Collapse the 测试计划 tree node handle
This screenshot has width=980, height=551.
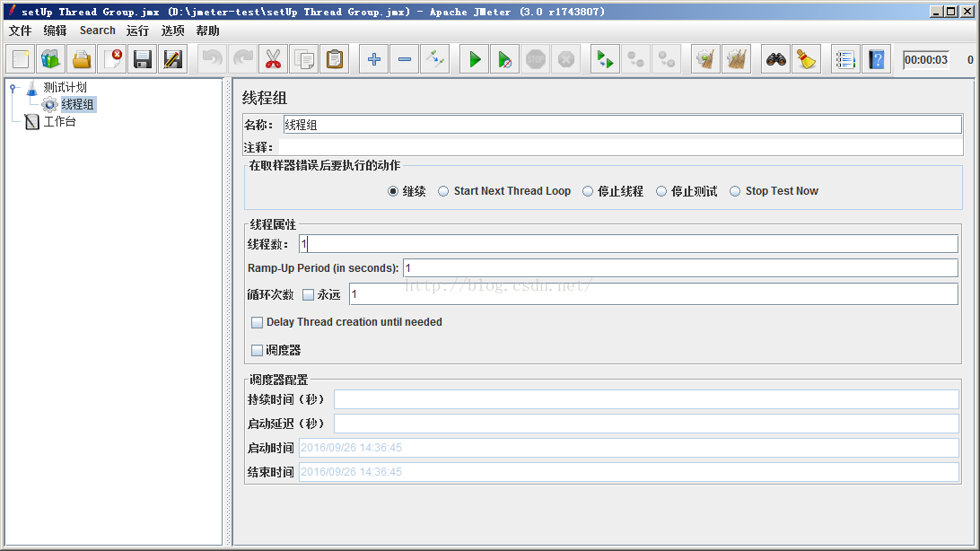click(x=13, y=88)
